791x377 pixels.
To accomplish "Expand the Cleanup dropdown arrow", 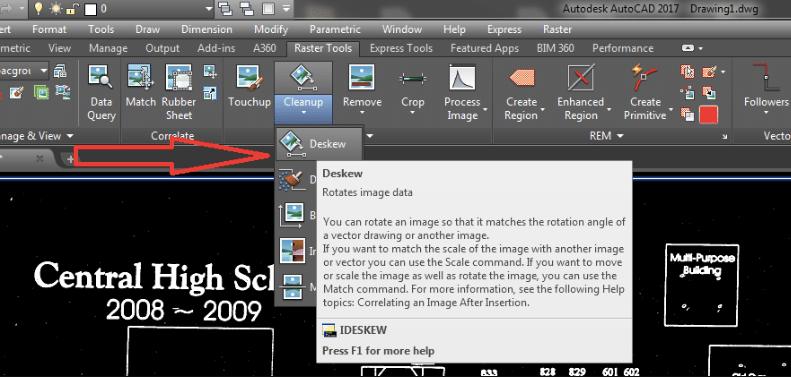I will pyautogui.click(x=303, y=113).
